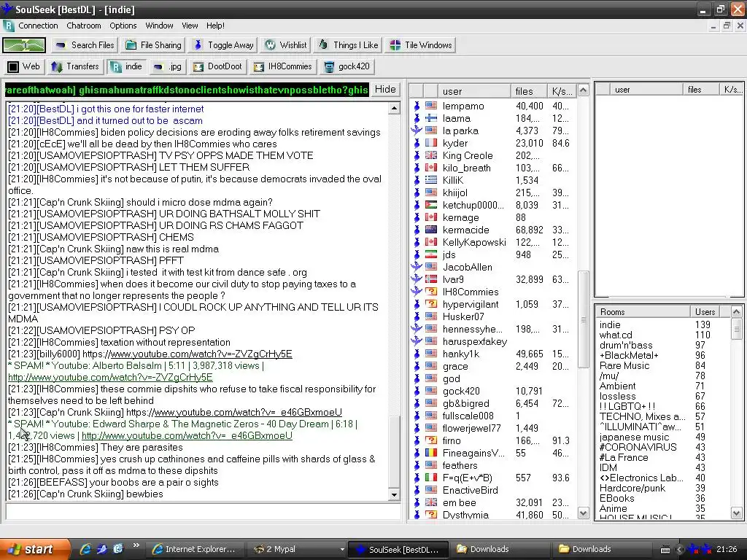747x560 pixels.
Task: Click the flag icon beside Ivar9
Action: point(431,279)
